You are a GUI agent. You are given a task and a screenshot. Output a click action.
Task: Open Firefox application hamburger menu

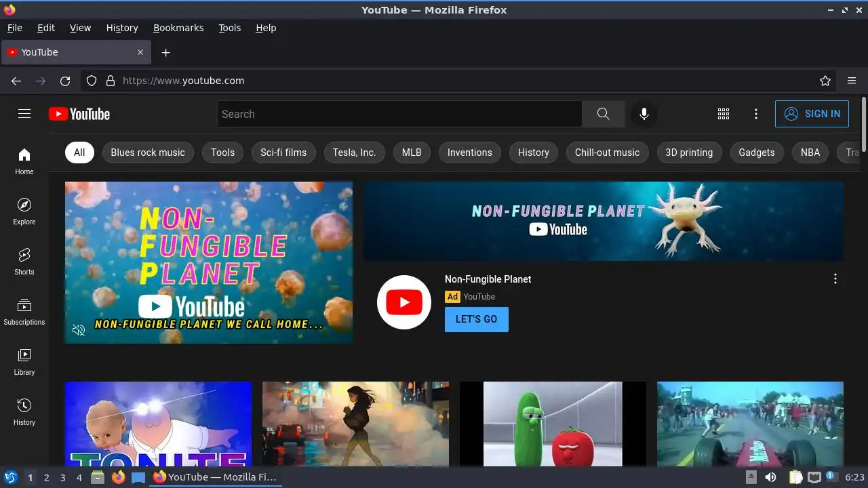click(x=852, y=81)
